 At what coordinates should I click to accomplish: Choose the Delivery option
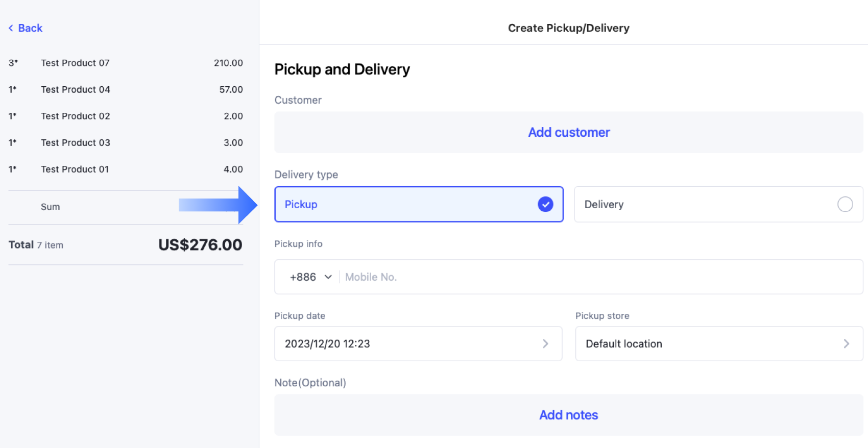(718, 204)
